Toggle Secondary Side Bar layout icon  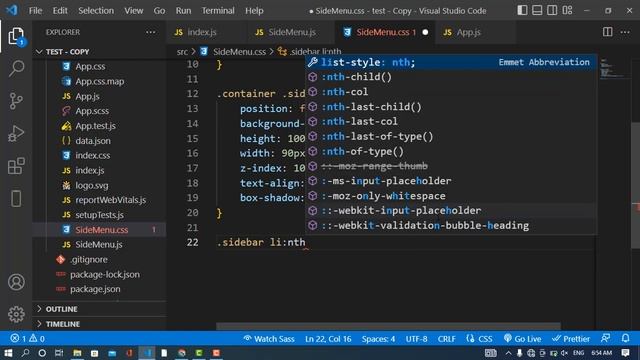552,10
